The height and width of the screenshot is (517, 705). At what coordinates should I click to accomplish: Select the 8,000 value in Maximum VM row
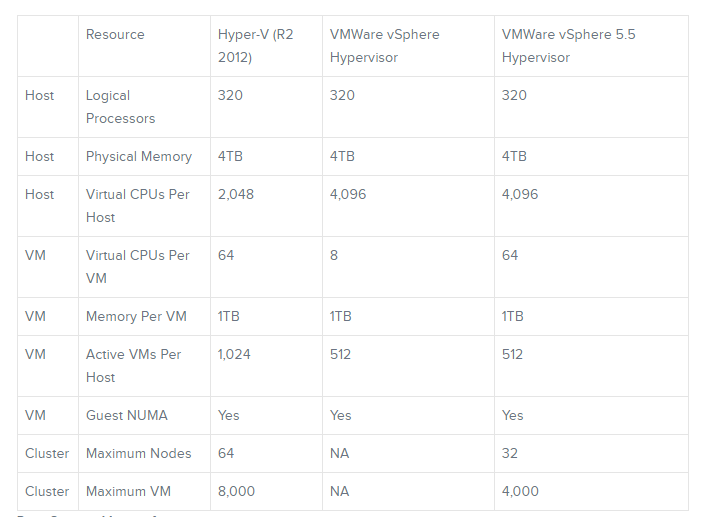click(236, 491)
